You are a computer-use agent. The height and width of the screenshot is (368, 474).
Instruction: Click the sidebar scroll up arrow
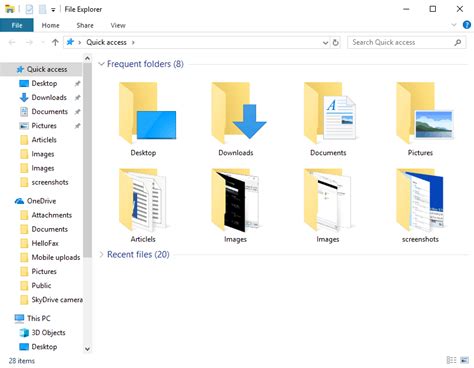(87, 59)
